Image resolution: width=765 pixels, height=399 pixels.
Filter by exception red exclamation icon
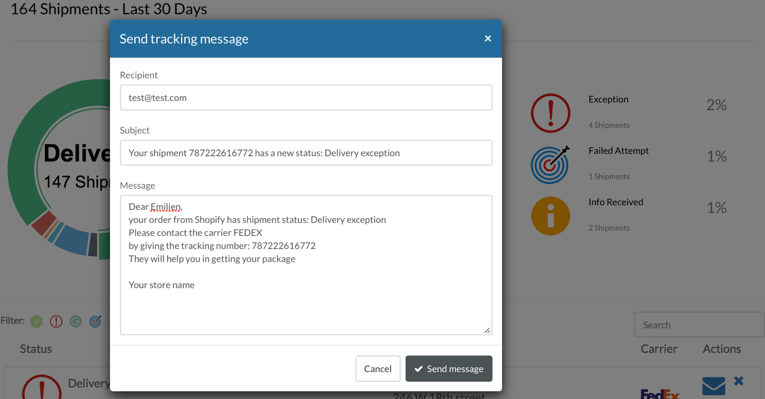pyautogui.click(x=56, y=321)
